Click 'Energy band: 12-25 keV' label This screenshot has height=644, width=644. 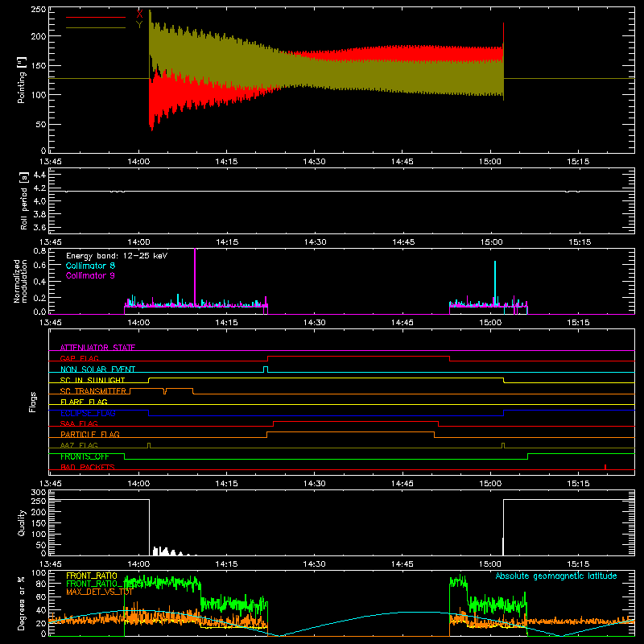(x=117, y=256)
